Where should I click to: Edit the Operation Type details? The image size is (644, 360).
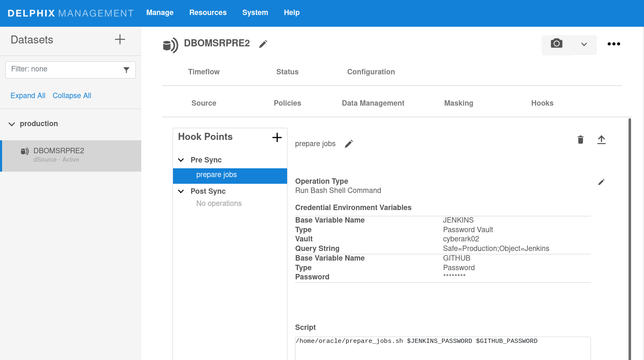[x=601, y=182]
